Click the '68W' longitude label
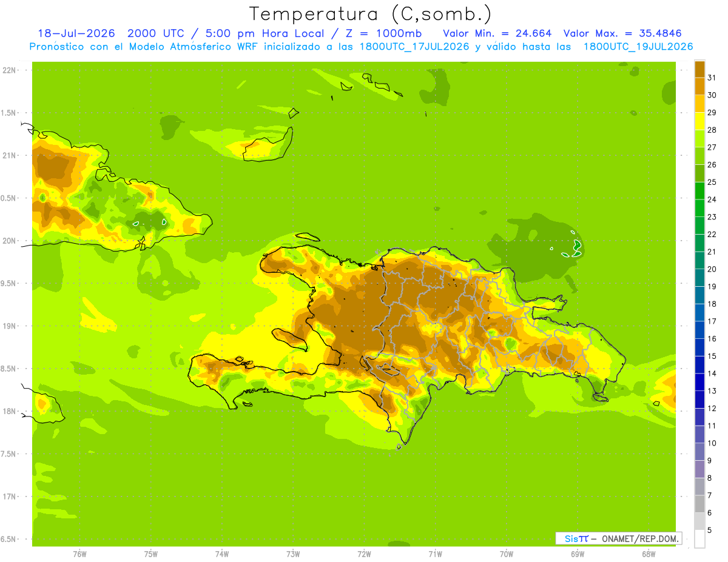The height and width of the screenshot is (562, 728). click(649, 554)
